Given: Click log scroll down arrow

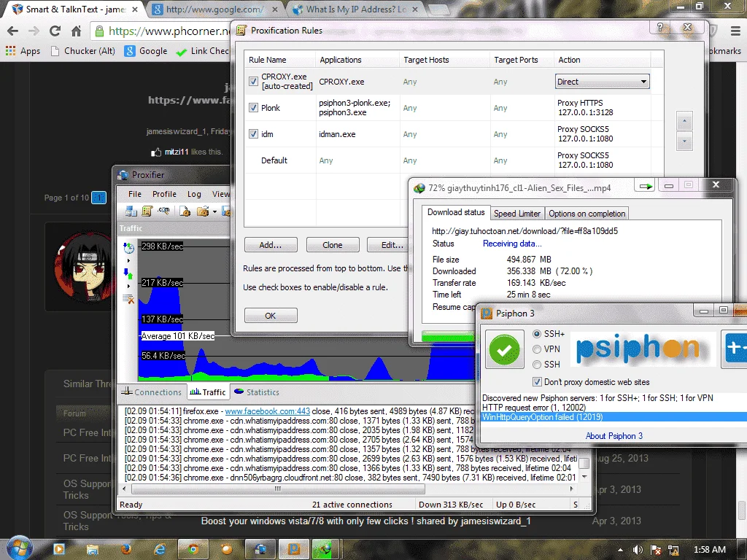Looking at the screenshot, I should pos(584,477).
